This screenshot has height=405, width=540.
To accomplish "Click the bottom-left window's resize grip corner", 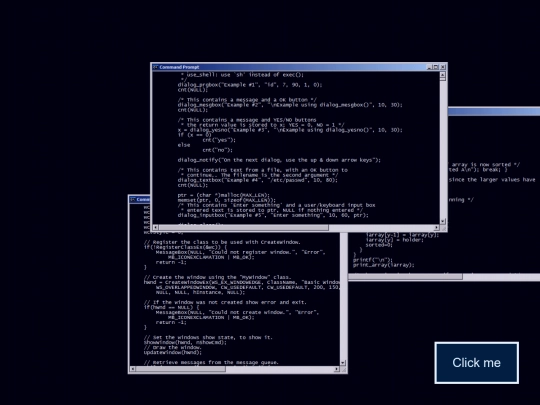I will 343,370.
